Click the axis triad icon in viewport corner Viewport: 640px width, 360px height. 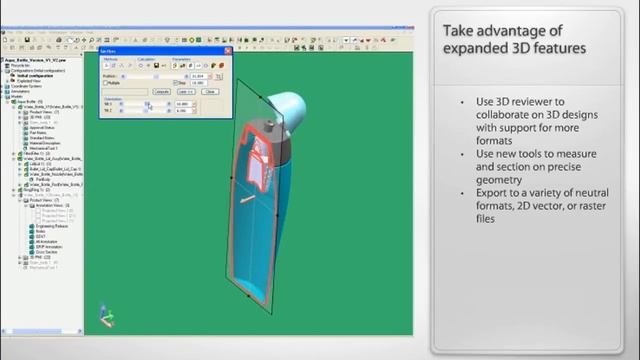(107, 316)
